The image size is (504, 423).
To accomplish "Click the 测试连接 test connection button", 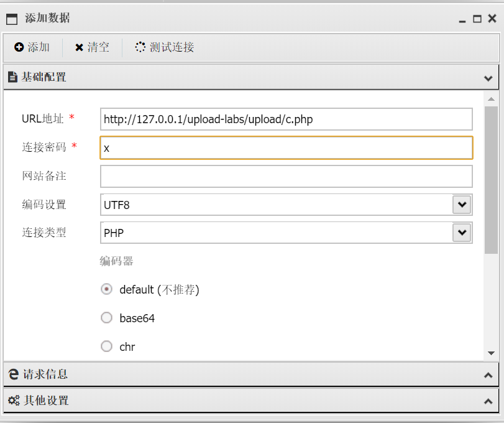I will pos(164,47).
